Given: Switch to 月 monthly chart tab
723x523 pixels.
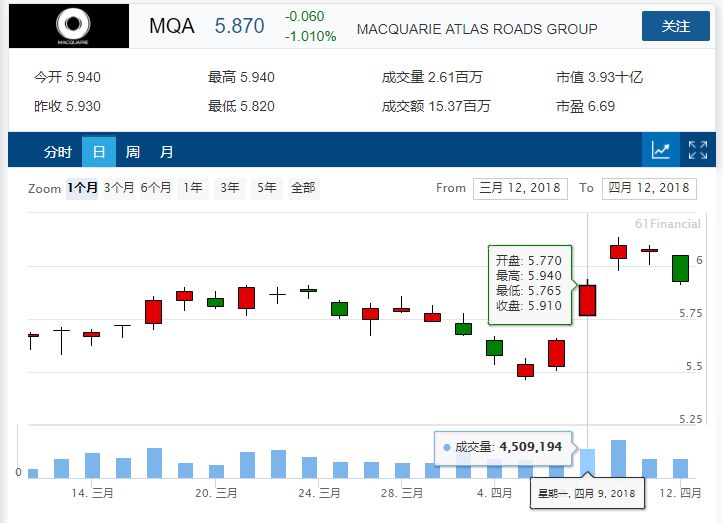Looking at the screenshot, I should [x=166, y=152].
